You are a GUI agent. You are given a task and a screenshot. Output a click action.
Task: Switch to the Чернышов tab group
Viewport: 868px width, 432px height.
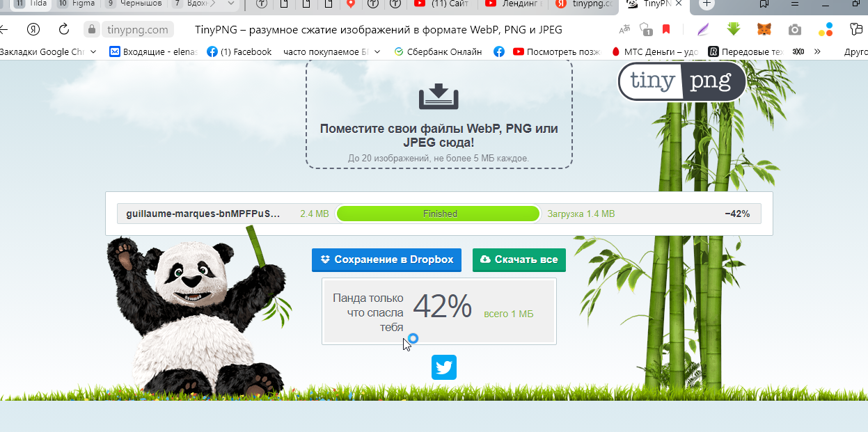click(134, 3)
